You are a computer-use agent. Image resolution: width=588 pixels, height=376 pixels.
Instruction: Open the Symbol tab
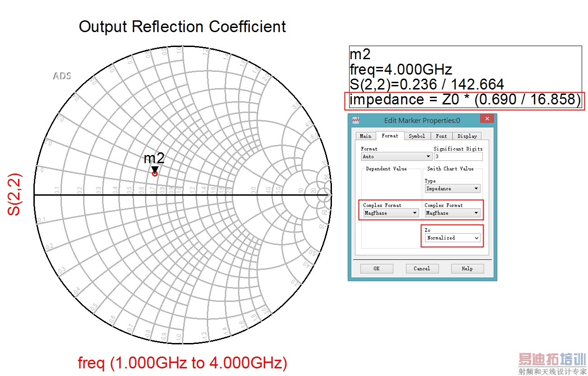point(417,136)
